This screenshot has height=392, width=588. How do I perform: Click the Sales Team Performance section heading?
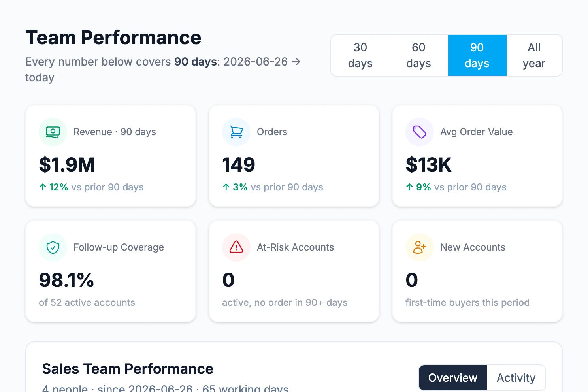pyautogui.click(x=128, y=369)
